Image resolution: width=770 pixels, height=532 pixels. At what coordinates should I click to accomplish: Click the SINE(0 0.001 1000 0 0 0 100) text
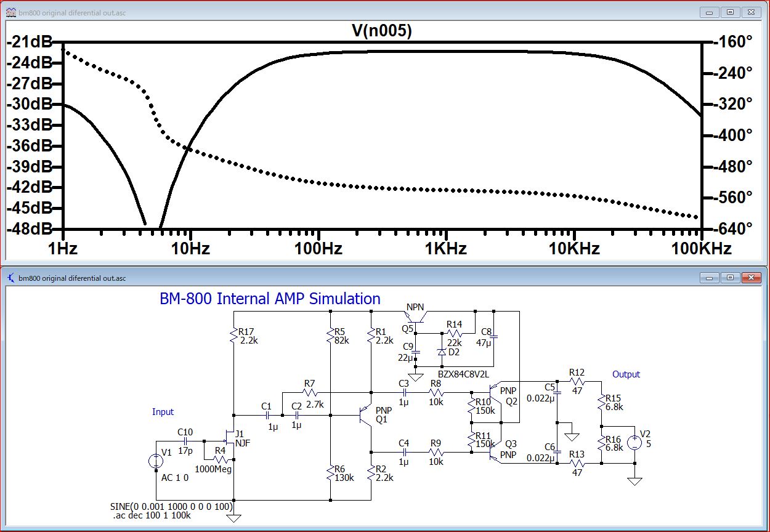tap(171, 506)
